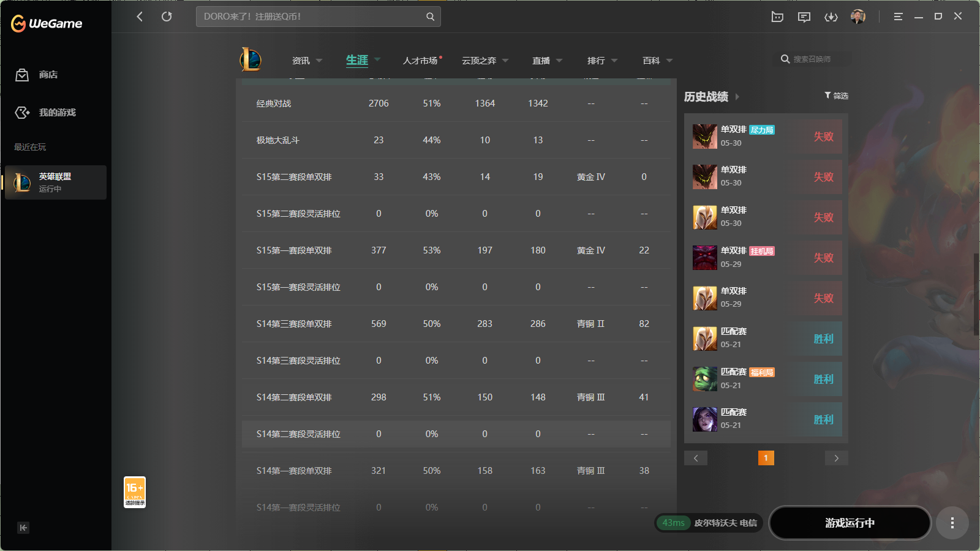Click the 历史战绩 heading
980x551 pixels.
706,97
